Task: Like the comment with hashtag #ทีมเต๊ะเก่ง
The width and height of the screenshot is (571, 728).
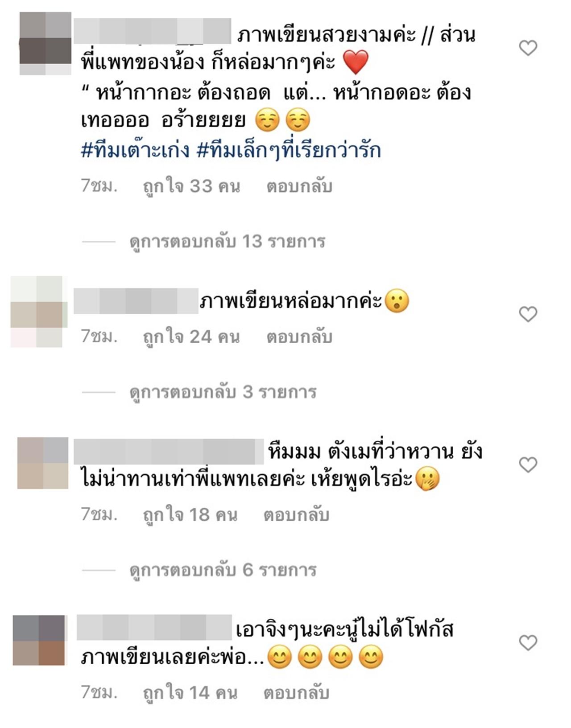Action: coord(528,48)
